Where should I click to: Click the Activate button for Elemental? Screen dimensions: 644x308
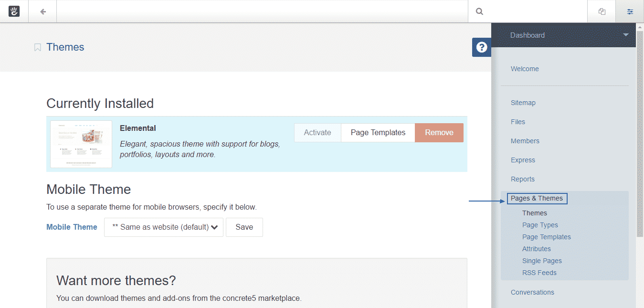317,133
